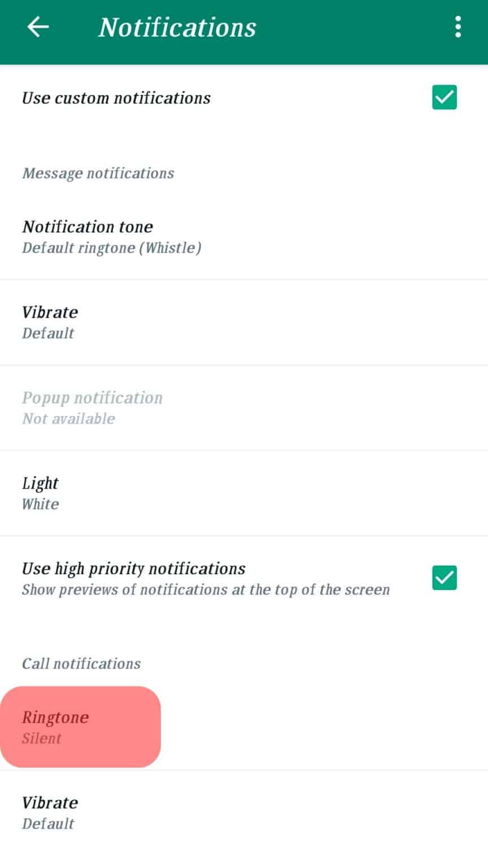
Task: Tap the checkmark beside Use high priority notifications
Action: (444, 578)
